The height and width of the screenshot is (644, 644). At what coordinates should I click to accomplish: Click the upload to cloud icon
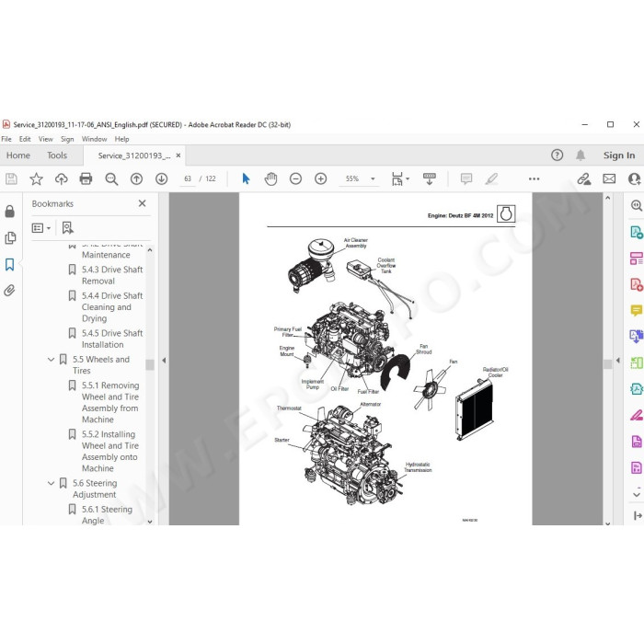(62, 178)
